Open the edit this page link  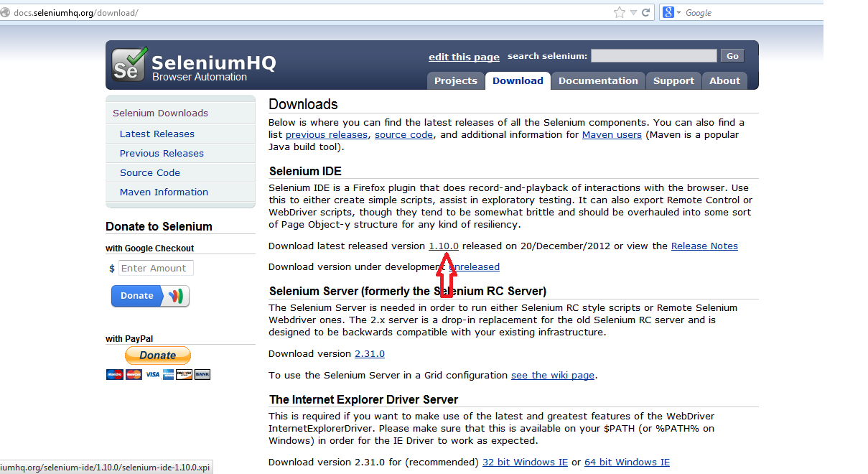coord(464,57)
